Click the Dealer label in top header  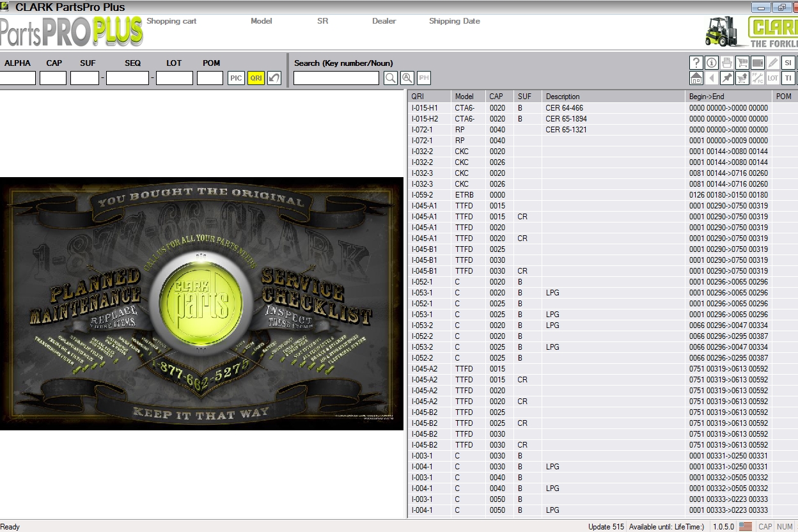(384, 21)
